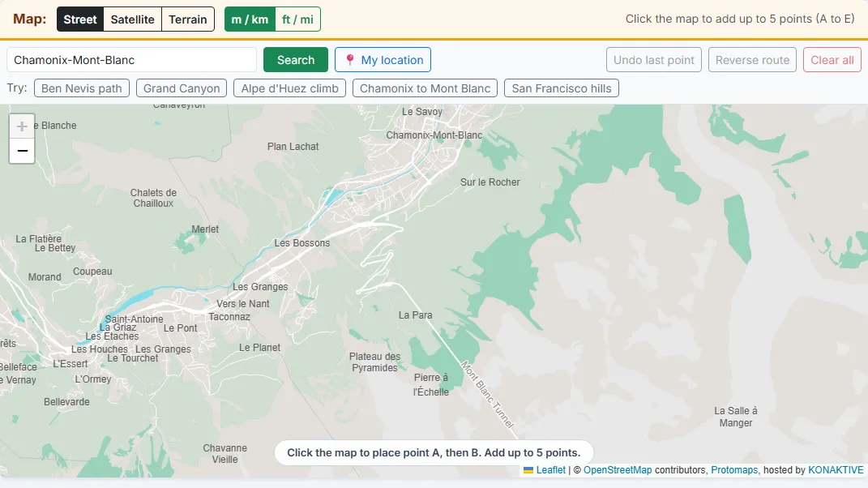
Task: Click the Taconnaz map label
Action: point(229,317)
